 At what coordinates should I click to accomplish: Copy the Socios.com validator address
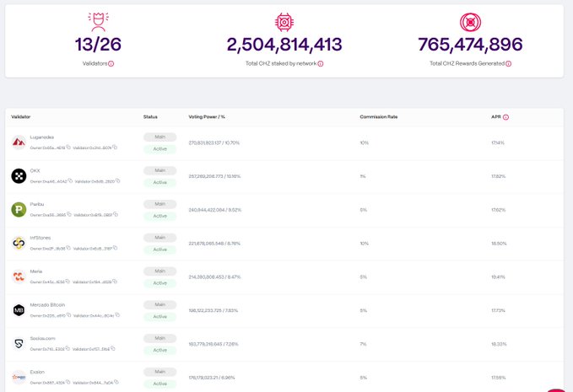point(115,349)
